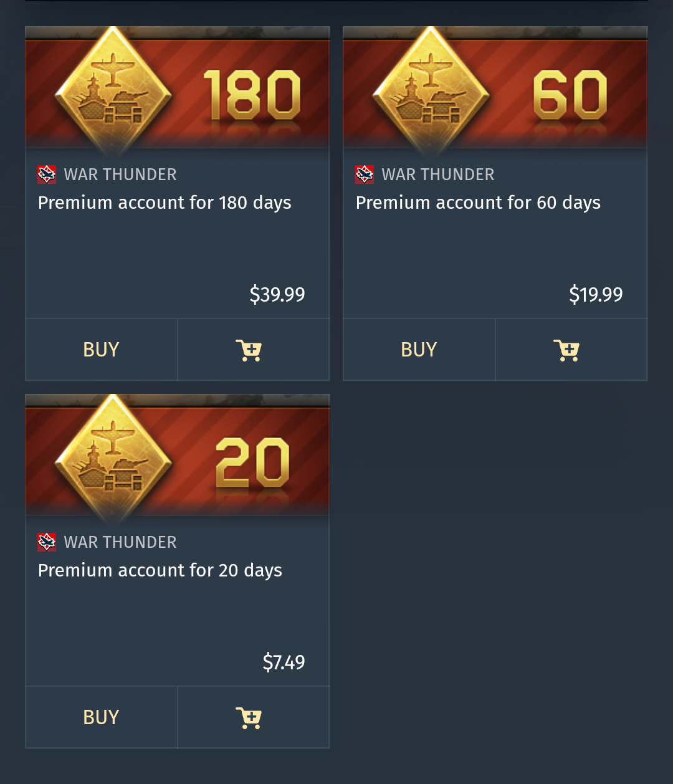673x784 pixels.
Task: Click War Thunder game icon on 60-day card
Action: 365,174
